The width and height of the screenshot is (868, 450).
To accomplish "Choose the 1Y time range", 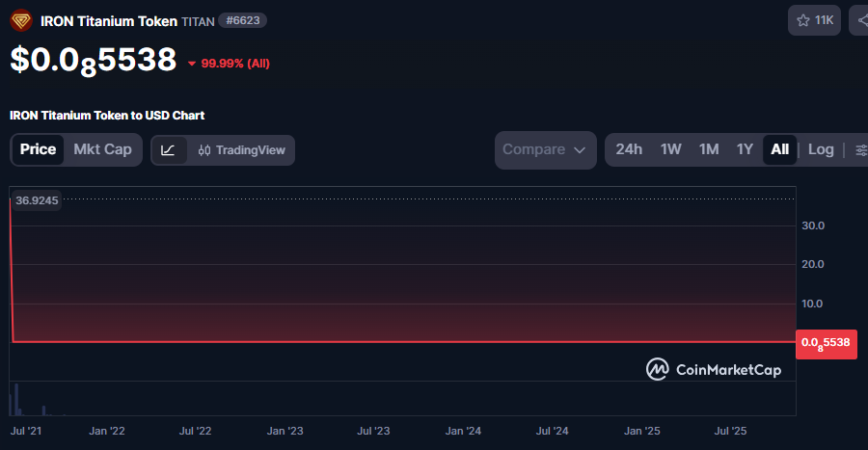I will (x=745, y=149).
